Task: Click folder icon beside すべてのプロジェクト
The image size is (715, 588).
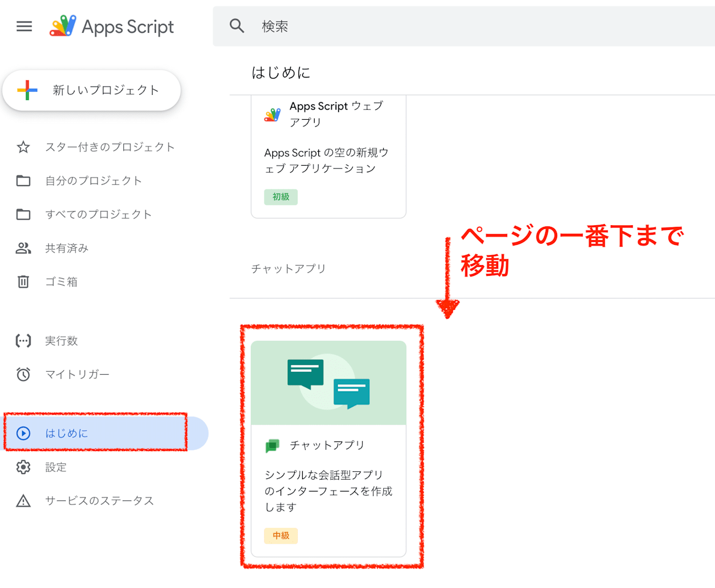Action: 23,214
